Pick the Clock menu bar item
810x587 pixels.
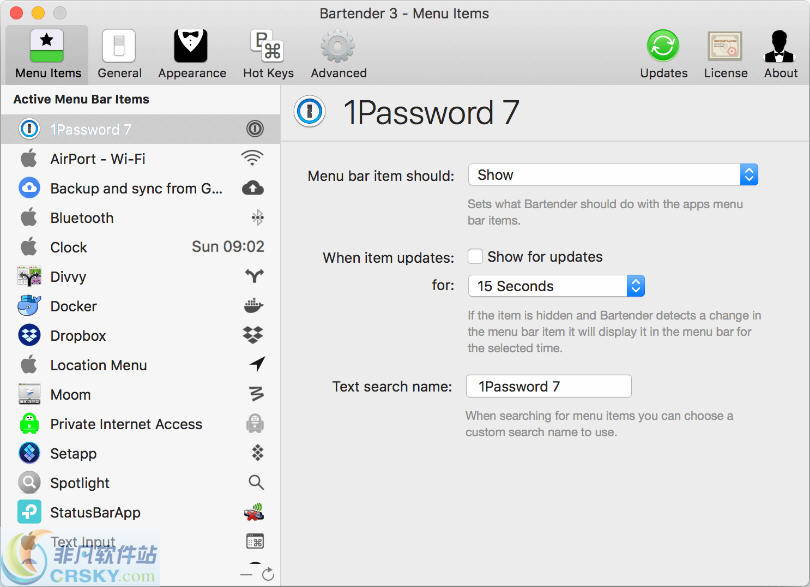pos(141,247)
